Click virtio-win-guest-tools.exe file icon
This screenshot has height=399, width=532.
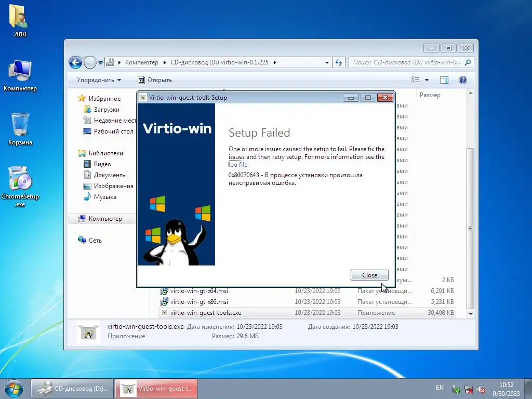[164, 313]
